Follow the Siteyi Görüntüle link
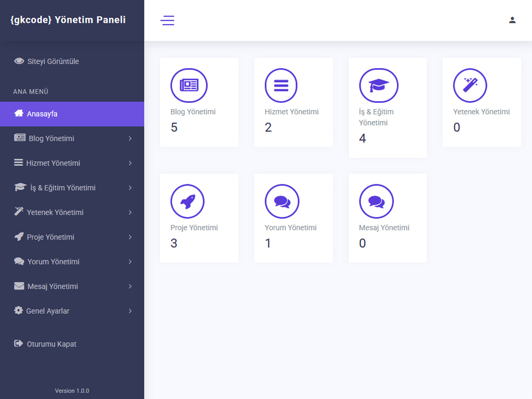Viewport: 532px width, 399px height. [53, 61]
